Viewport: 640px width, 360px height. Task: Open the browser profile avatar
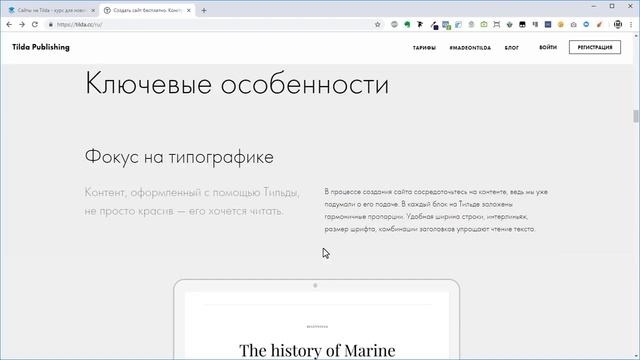pyautogui.click(x=618, y=24)
